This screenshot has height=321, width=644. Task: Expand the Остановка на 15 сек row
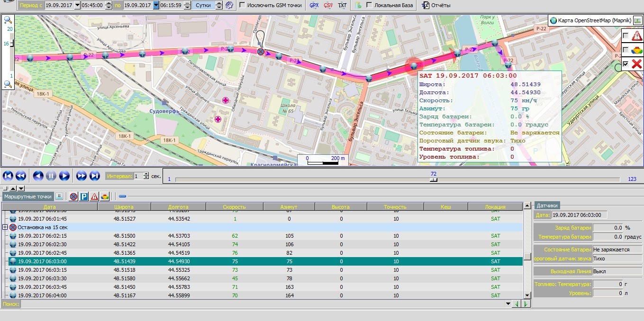coord(5,227)
